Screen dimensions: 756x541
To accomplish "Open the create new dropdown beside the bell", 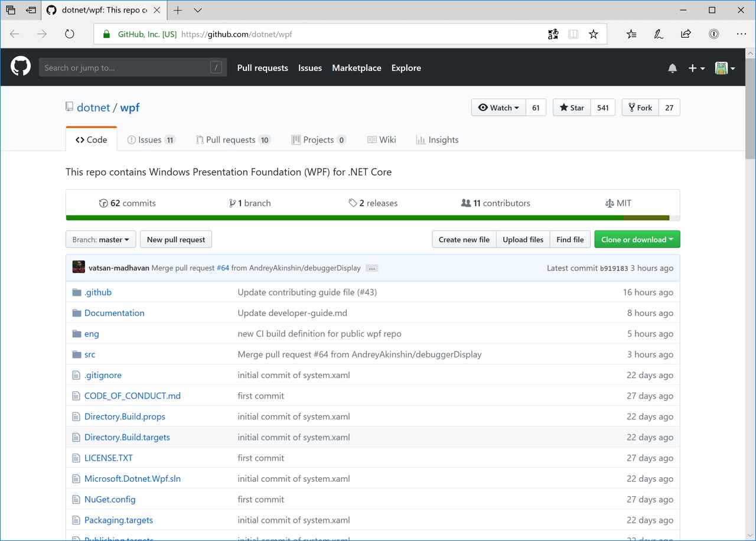I will (696, 68).
